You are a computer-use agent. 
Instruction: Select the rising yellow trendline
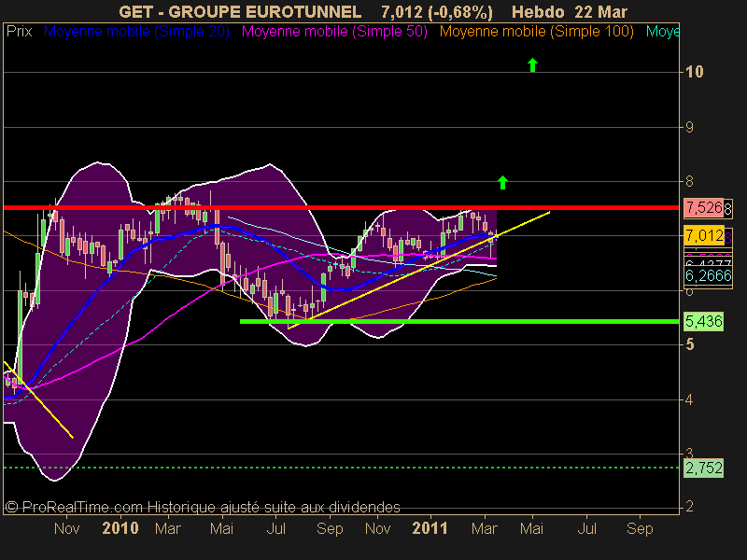click(418, 270)
